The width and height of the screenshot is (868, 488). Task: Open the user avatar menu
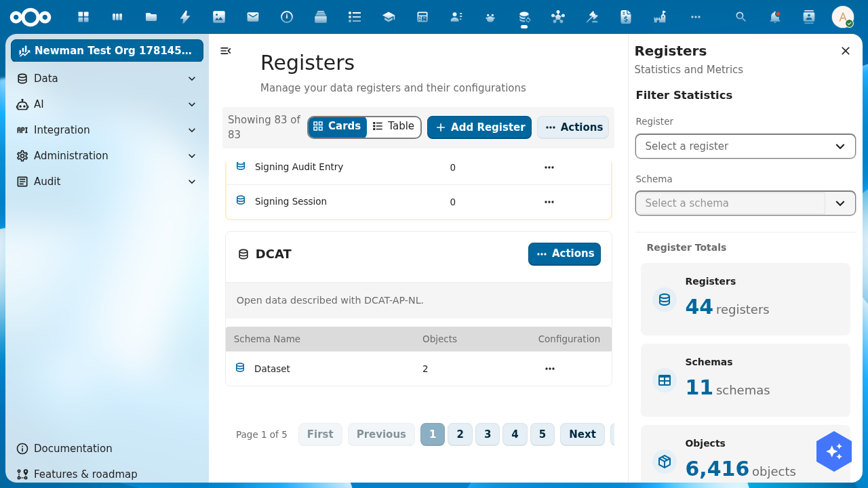pos(843,17)
